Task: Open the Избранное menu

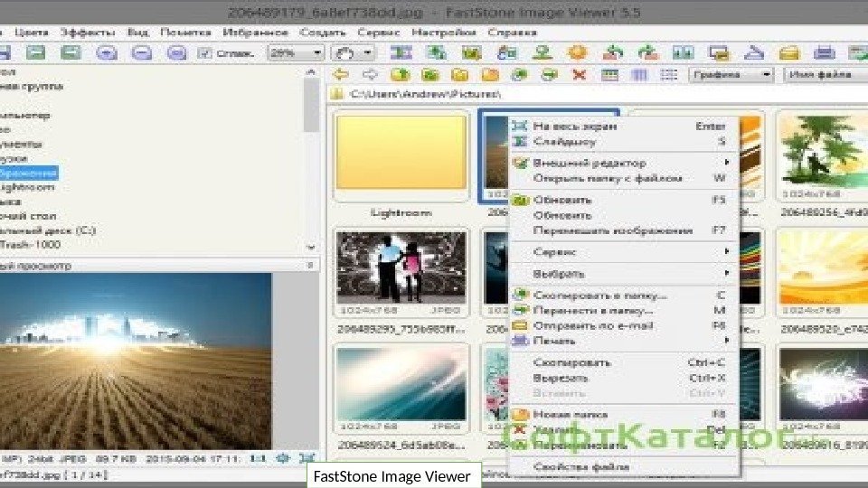Action: [x=255, y=33]
